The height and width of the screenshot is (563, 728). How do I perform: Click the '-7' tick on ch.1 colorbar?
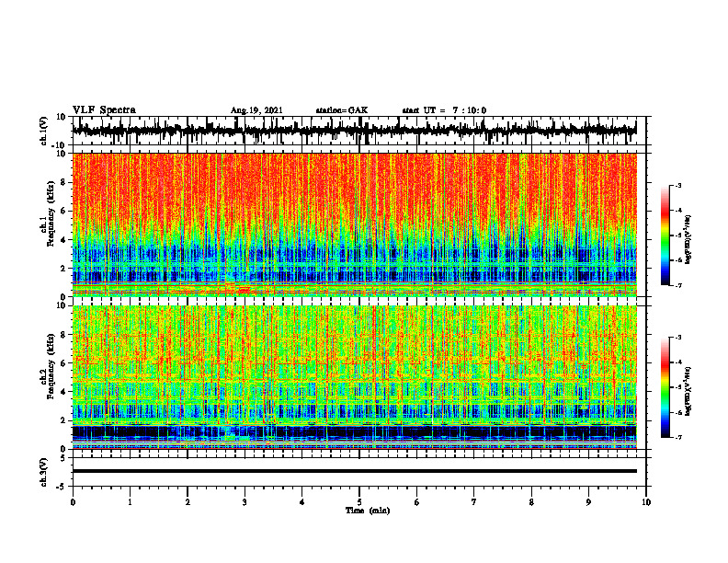tap(678, 285)
